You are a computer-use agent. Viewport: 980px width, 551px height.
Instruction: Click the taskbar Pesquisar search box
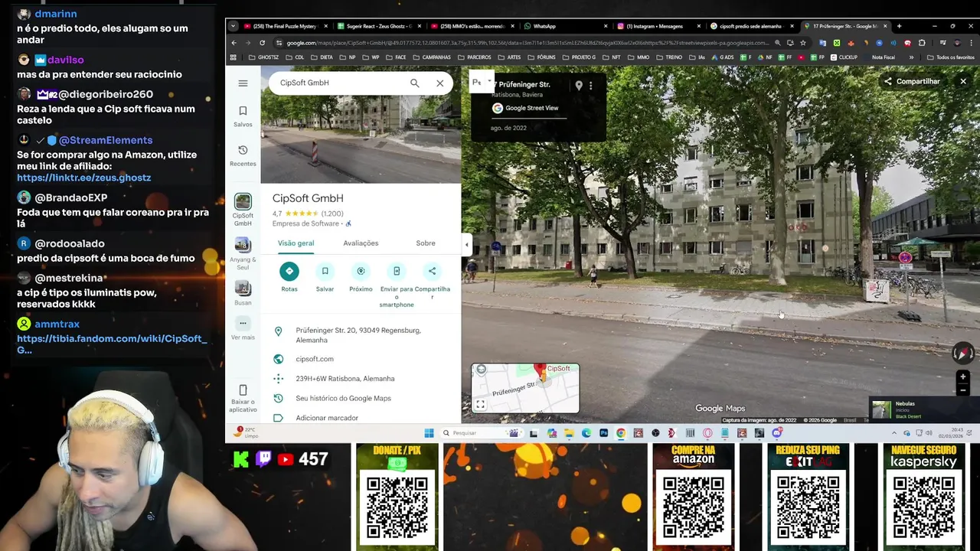click(480, 433)
